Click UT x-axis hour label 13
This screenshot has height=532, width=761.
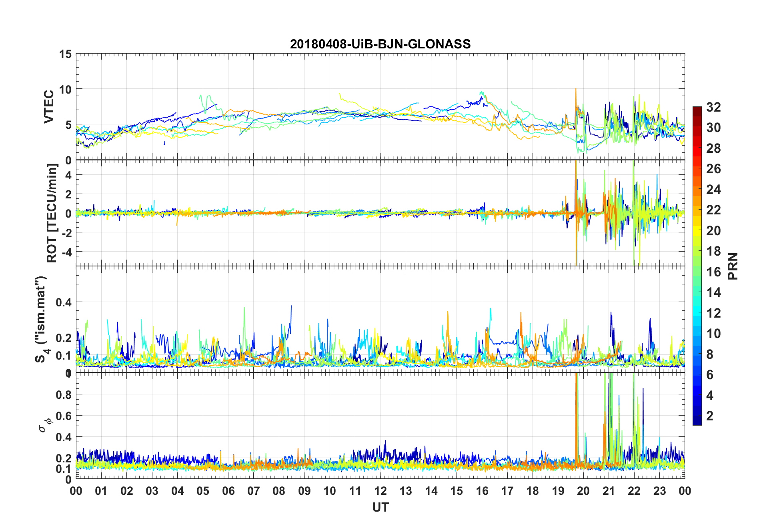tap(406, 491)
